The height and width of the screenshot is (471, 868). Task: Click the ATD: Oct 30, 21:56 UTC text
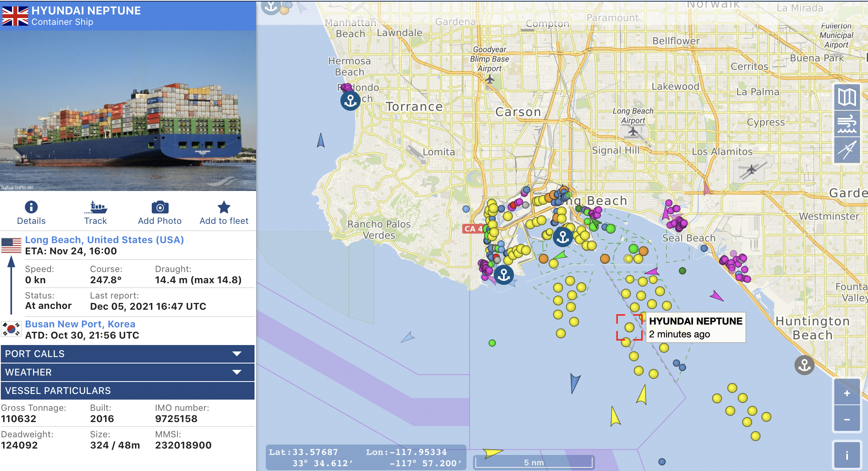pyautogui.click(x=82, y=335)
